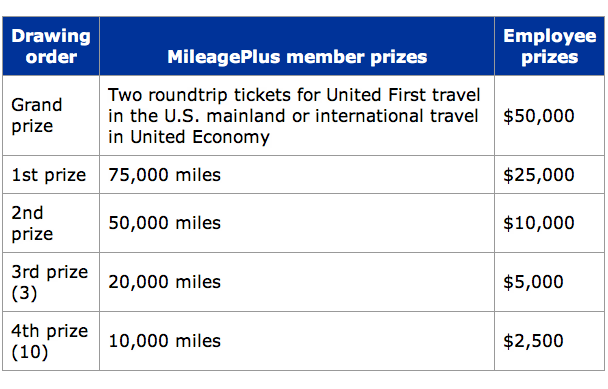Click the 20,000 miles cell
Screen dimensions: 608x389
297,282
